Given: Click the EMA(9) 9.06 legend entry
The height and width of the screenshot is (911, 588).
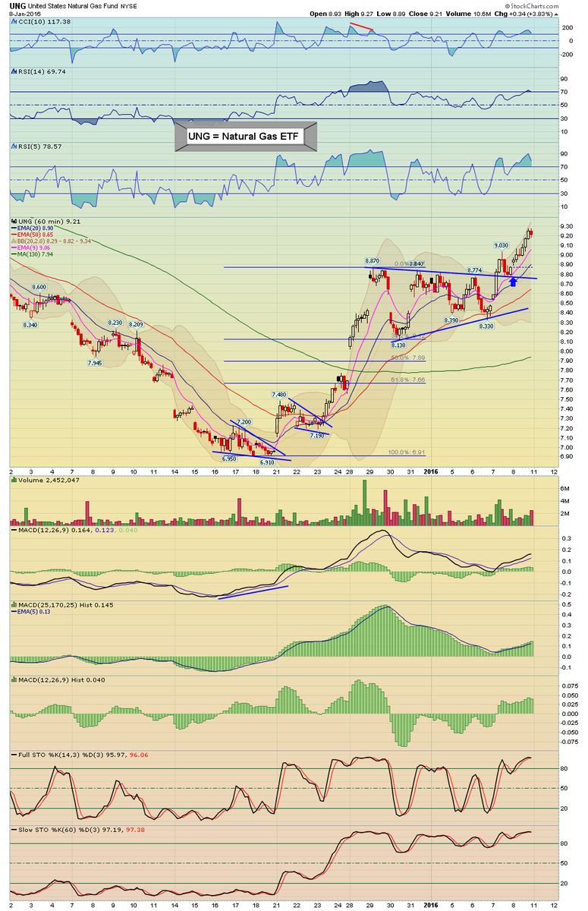Looking at the screenshot, I should [30, 249].
